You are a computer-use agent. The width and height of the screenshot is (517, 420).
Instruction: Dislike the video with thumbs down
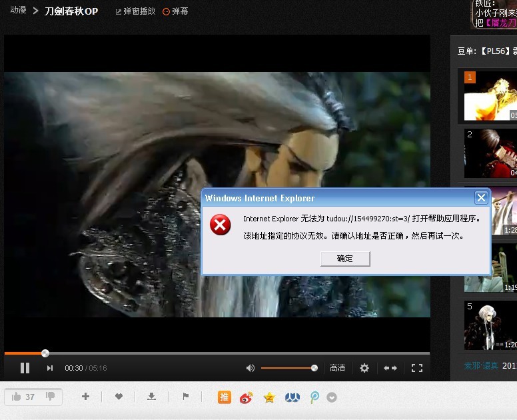click(x=50, y=396)
